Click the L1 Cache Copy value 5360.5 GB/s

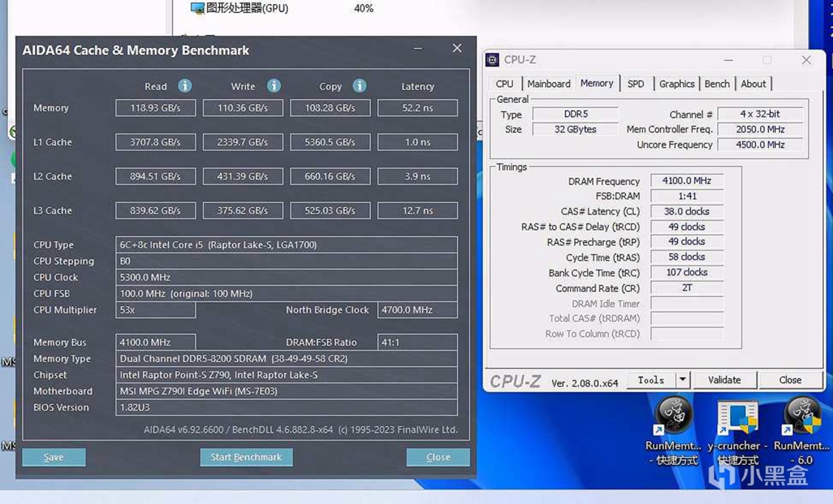tap(330, 142)
